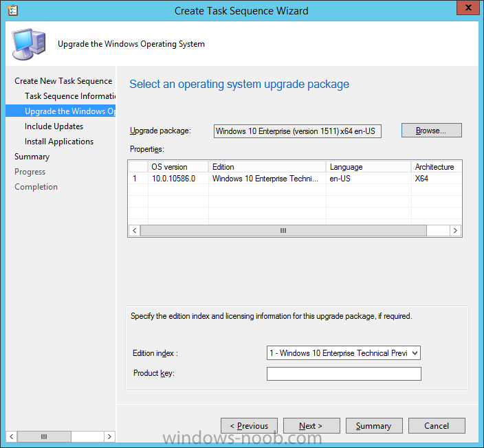
Task: Sort by the OS version column header
Action: (x=178, y=166)
